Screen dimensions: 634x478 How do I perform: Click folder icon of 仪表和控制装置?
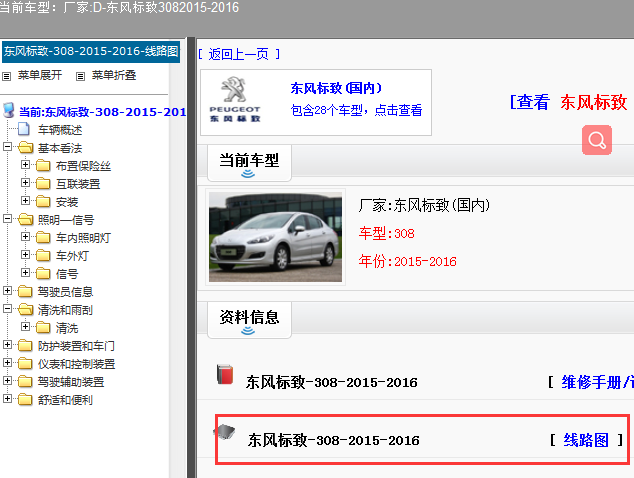pyautogui.click(x=25, y=364)
